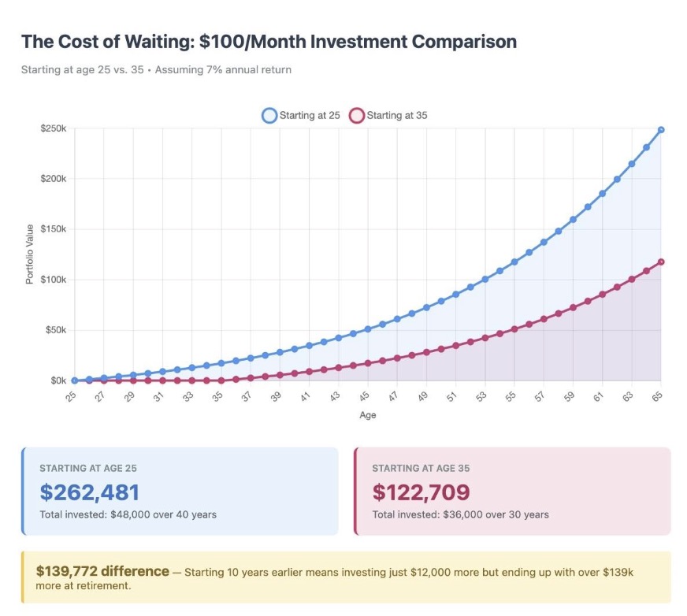Click 'Total invested: $36,000 over 30 years'
This screenshot has height=616, width=687.
point(460,514)
